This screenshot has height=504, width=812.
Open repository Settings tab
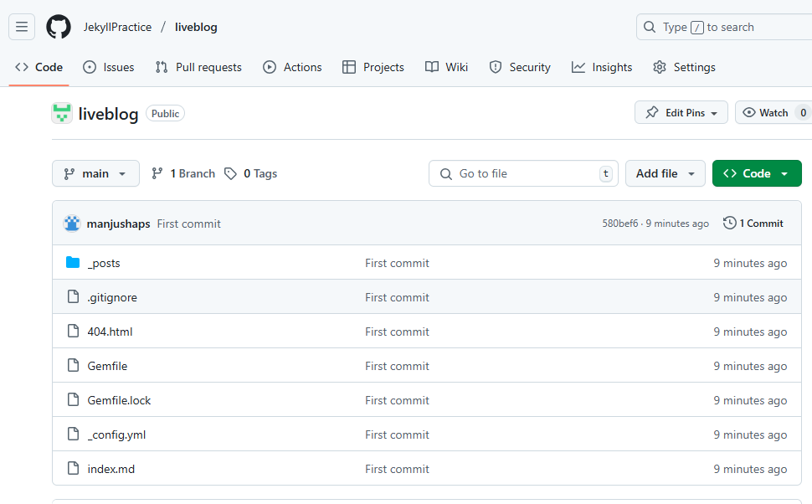pyautogui.click(x=684, y=67)
